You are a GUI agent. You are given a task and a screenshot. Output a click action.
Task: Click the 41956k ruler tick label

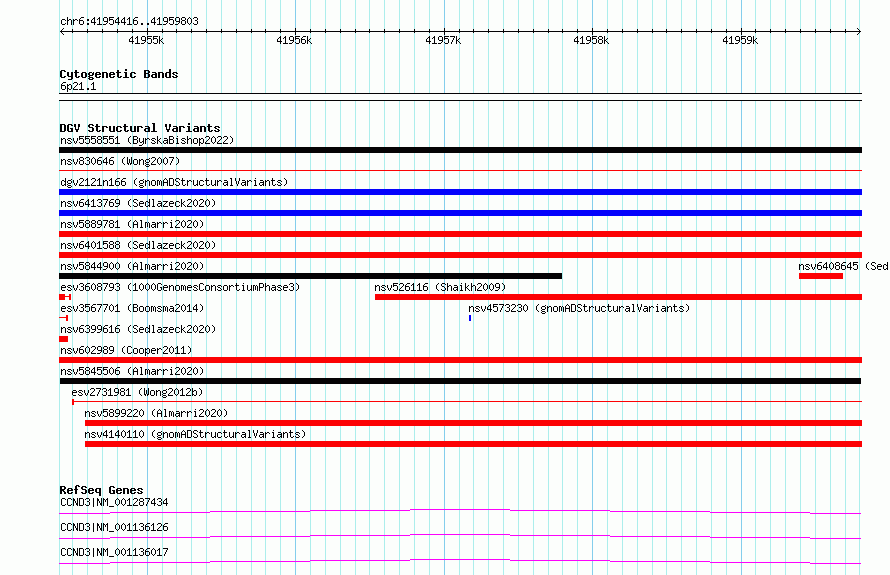(x=294, y=40)
